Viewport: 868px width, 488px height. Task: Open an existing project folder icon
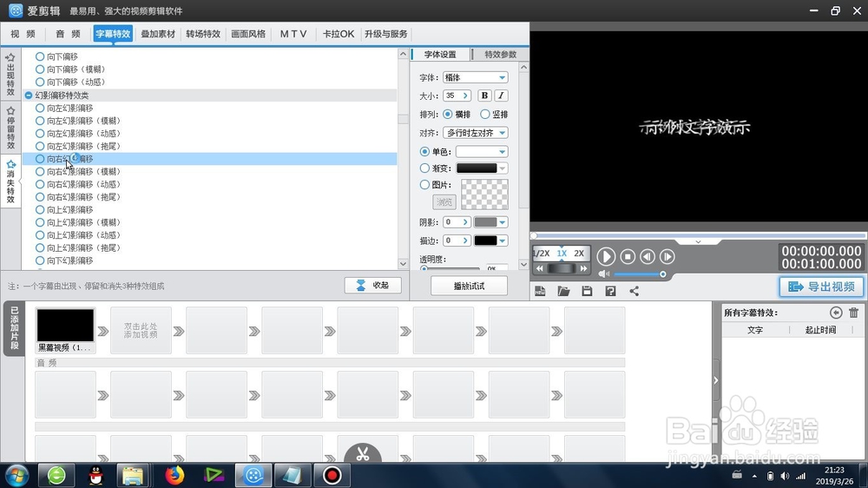563,292
